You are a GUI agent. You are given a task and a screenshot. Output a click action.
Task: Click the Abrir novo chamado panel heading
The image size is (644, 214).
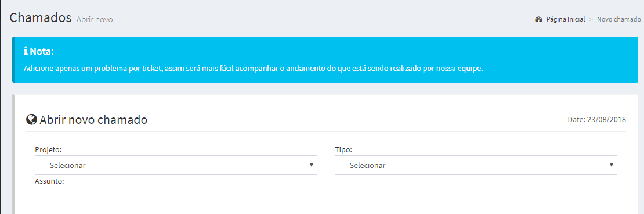pyautogui.click(x=93, y=120)
